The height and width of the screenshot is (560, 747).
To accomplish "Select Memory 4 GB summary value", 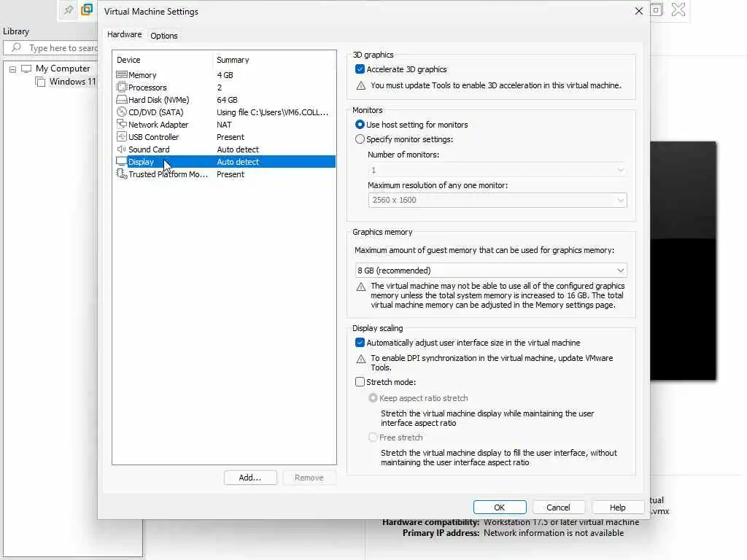I will point(225,75).
